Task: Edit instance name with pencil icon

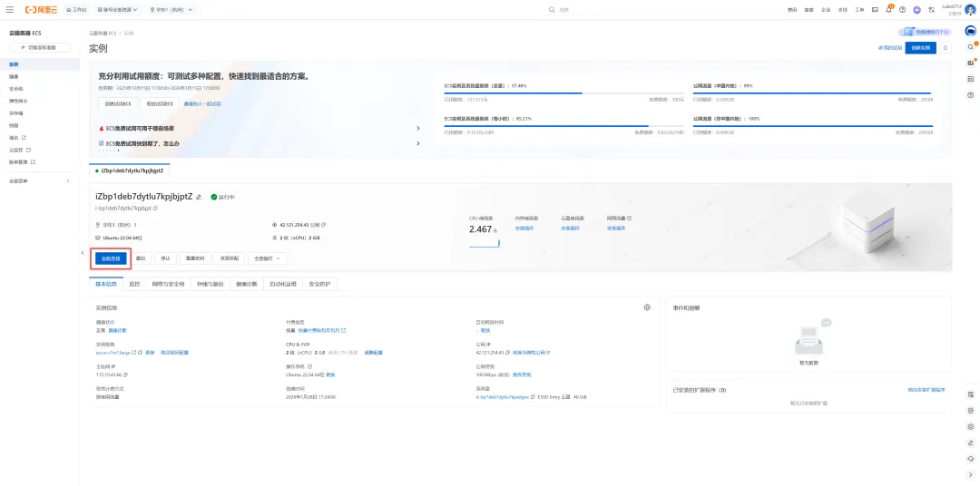Action: tap(199, 197)
